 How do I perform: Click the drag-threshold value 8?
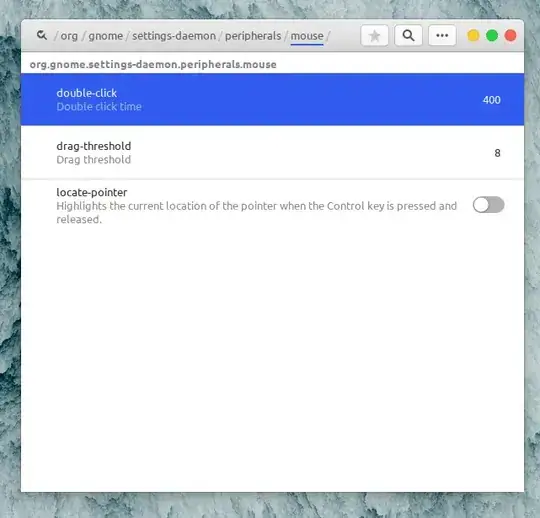[x=497, y=153]
